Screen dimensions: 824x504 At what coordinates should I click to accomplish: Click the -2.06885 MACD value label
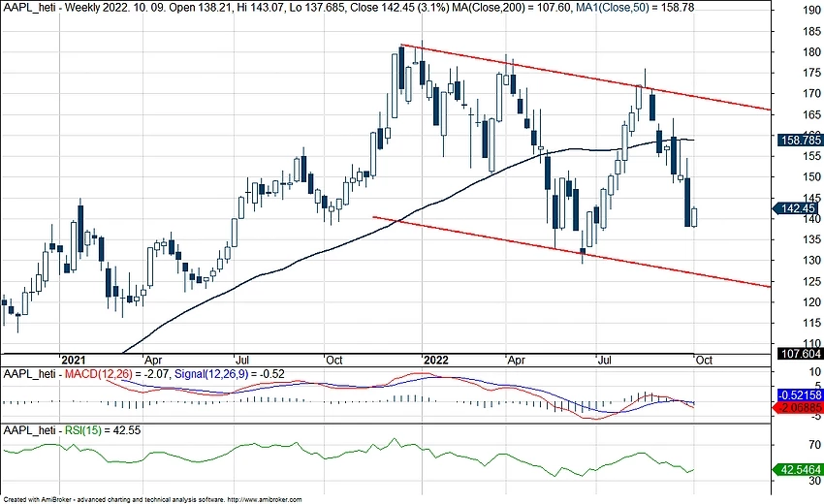pos(799,408)
